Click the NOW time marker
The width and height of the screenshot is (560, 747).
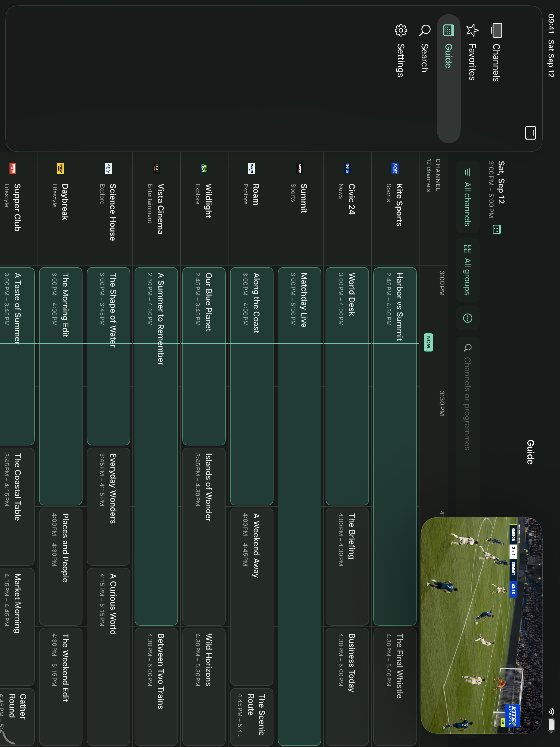(428, 343)
